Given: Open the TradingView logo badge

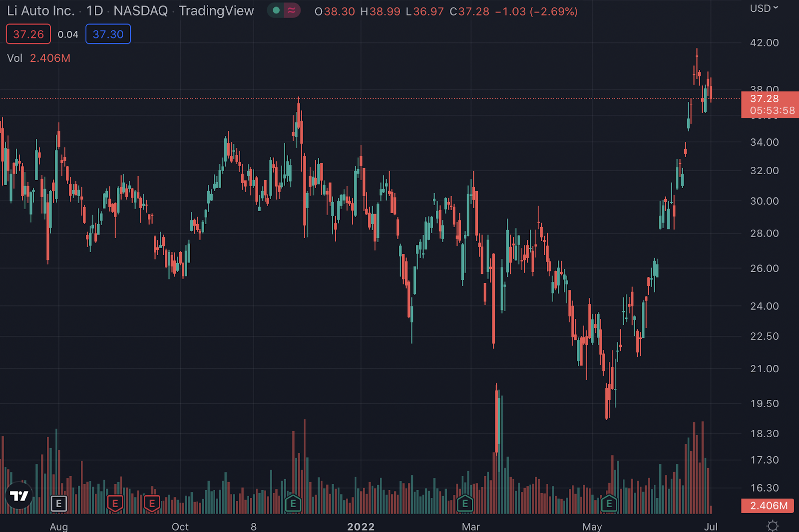Looking at the screenshot, I should (19, 496).
